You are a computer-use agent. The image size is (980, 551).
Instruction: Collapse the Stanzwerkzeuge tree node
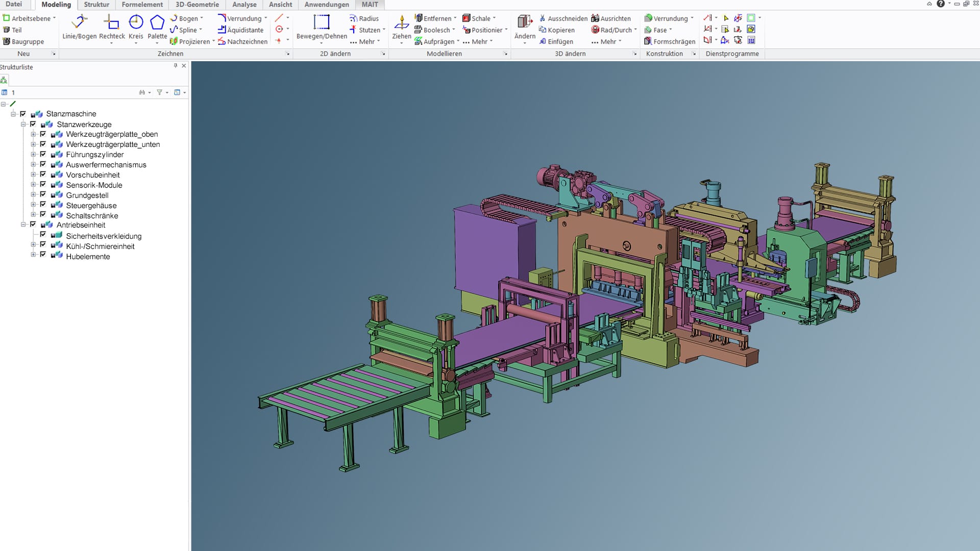pyautogui.click(x=23, y=124)
